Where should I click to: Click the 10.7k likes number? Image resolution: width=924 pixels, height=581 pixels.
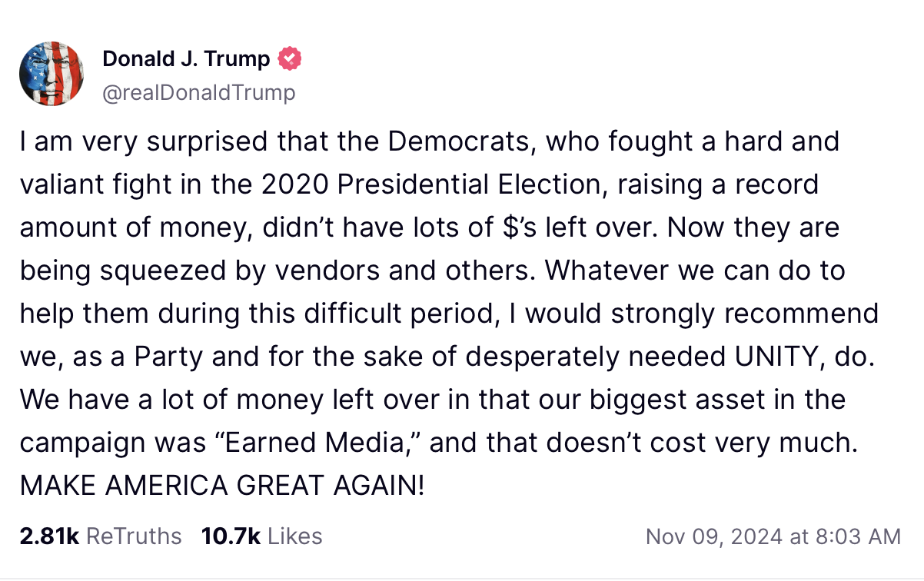pos(231,536)
